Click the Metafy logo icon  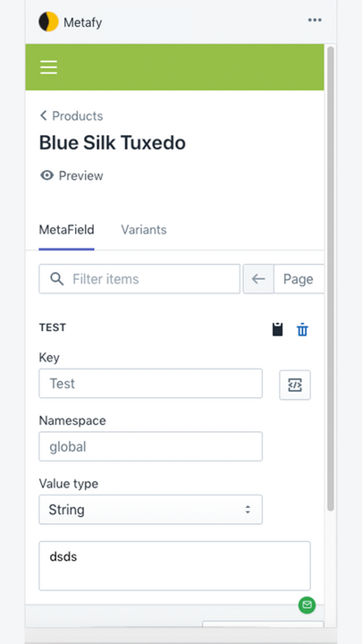click(48, 21)
